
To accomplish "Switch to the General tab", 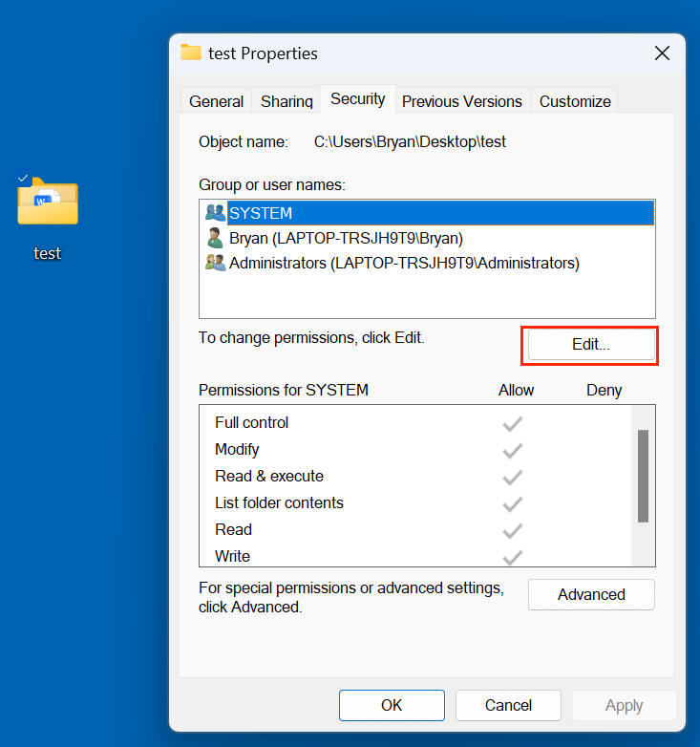I will point(216,101).
